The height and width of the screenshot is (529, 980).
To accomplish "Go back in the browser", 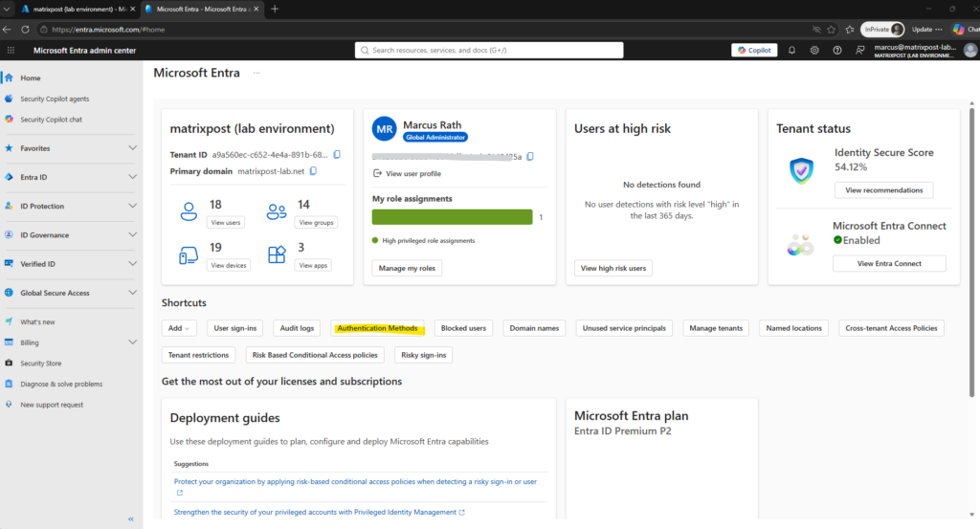I will point(7,30).
